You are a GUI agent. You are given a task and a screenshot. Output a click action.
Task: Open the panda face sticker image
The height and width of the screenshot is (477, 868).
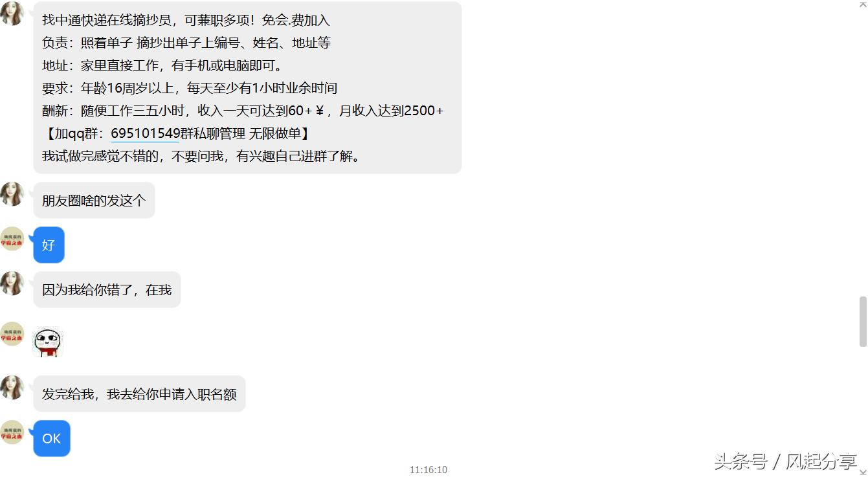click(48, 342)
